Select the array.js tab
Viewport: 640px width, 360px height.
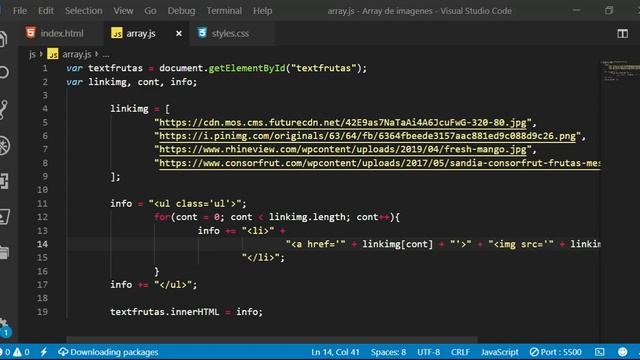click(141, 33)
